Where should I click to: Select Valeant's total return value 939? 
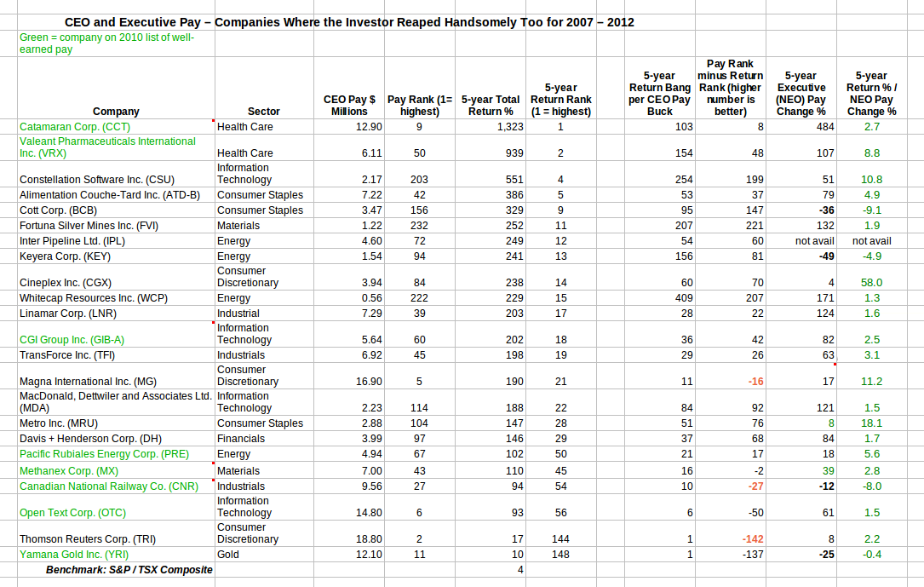coord(514,153)
